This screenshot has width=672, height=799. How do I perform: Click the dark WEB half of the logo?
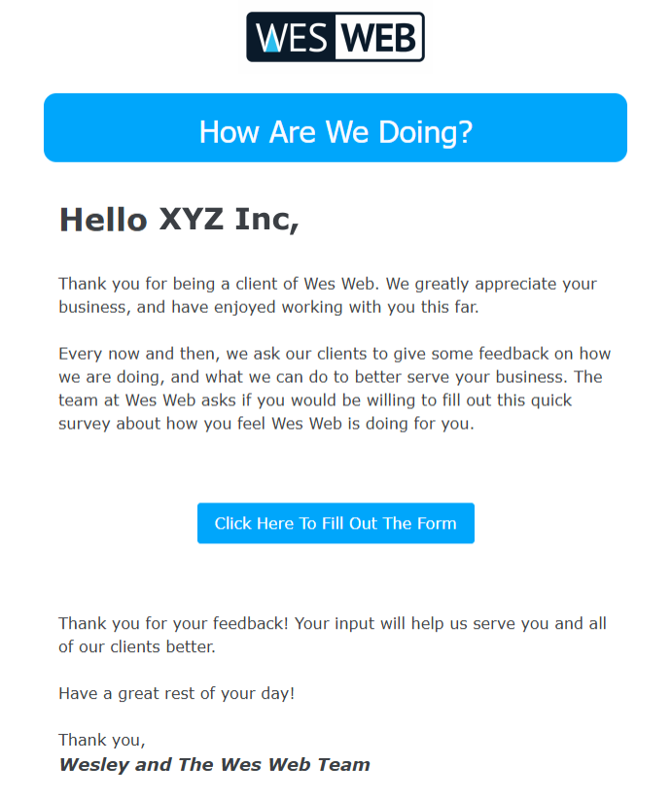pos(380,38)
